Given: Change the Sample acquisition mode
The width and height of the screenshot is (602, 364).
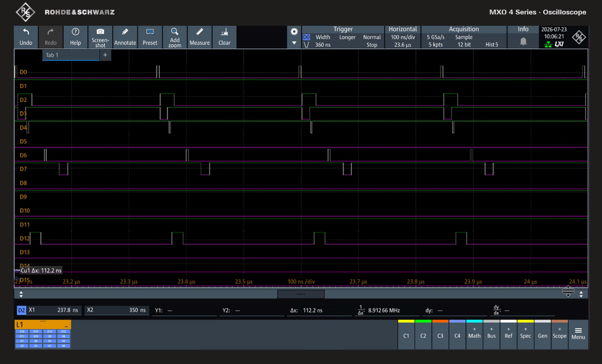Looking at the screenshot, I should point(464,37).
